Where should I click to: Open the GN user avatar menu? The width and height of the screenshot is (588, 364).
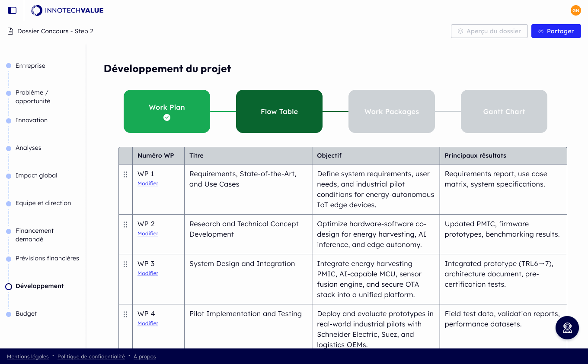pos(576,10)
